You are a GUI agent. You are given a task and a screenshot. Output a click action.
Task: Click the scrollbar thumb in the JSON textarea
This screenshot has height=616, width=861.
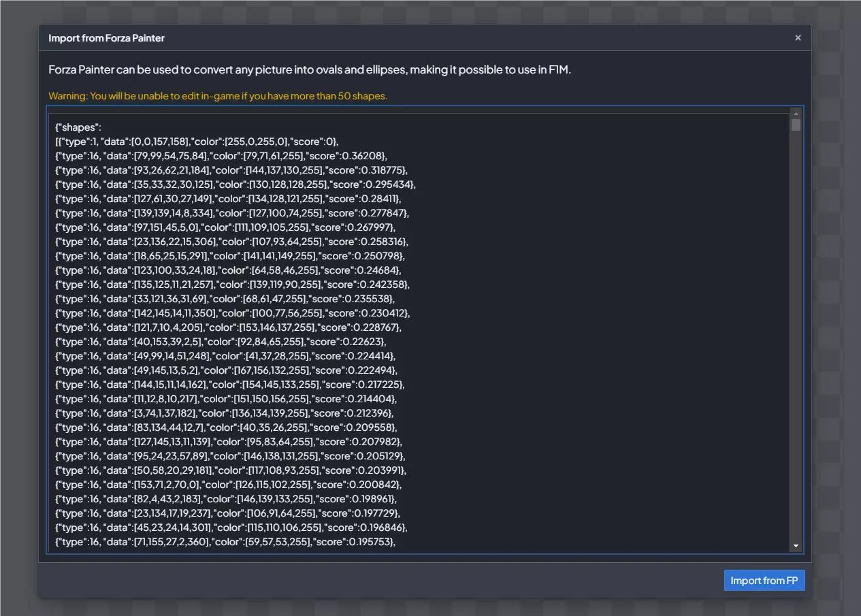tap(796, 125)
